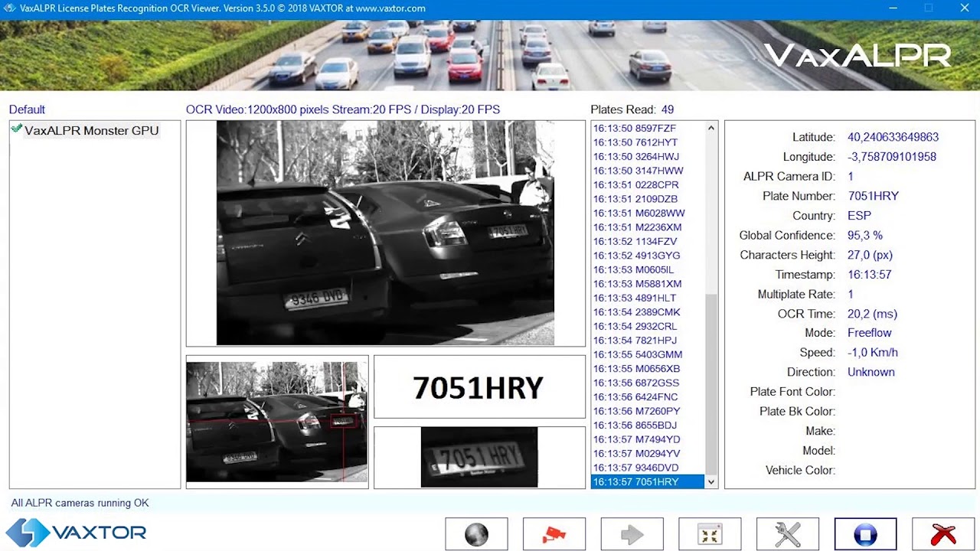This screenshot has height=551, width=980.
Task: Click the VaxALPR app icon in title bar
Action: tap(9, 8)
